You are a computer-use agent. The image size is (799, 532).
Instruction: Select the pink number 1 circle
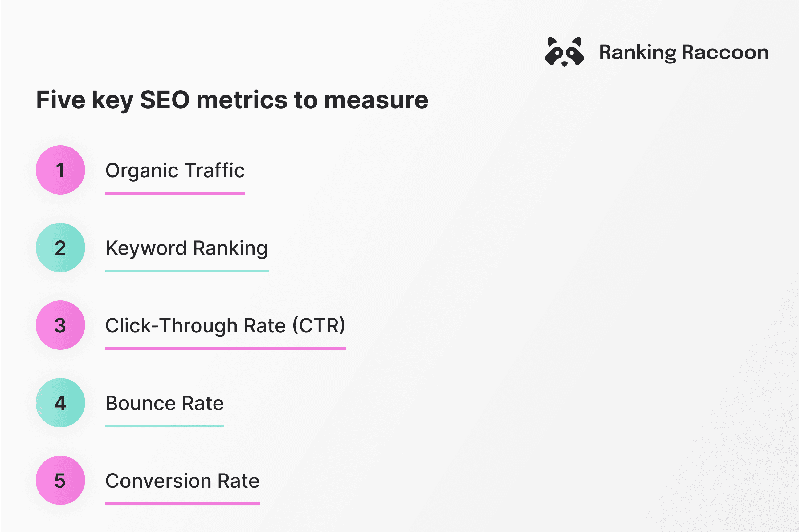click(x=60, y=170)
